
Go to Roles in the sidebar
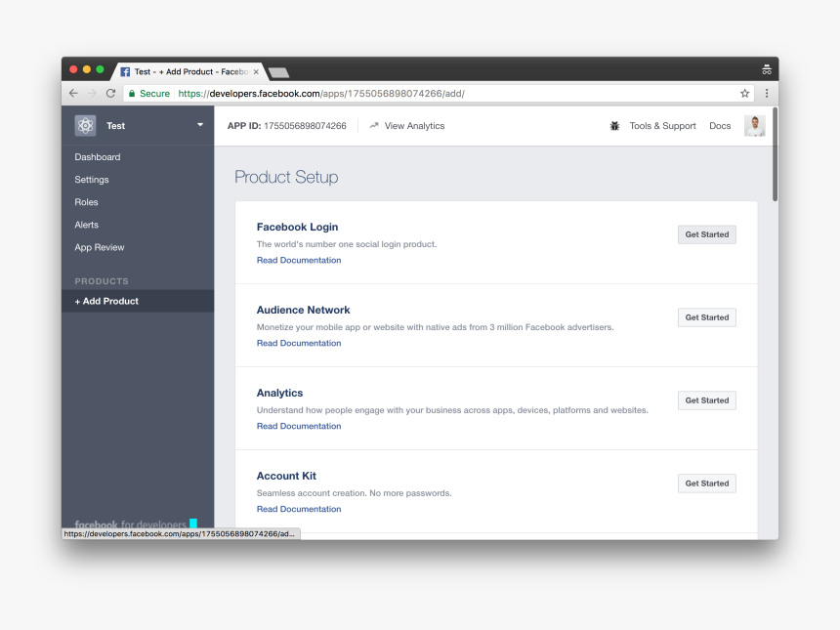[86, 202]
